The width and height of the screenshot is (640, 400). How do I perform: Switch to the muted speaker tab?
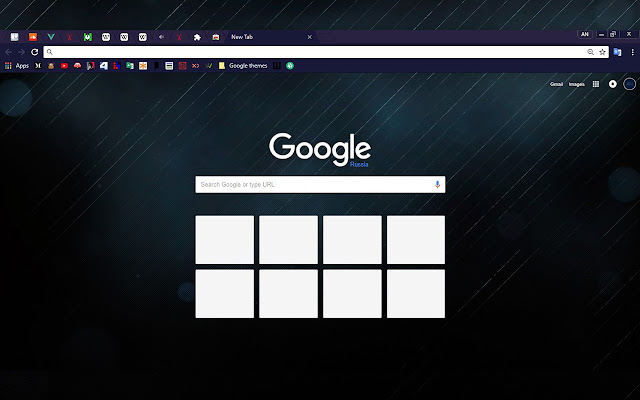click(x=161, y=37)
